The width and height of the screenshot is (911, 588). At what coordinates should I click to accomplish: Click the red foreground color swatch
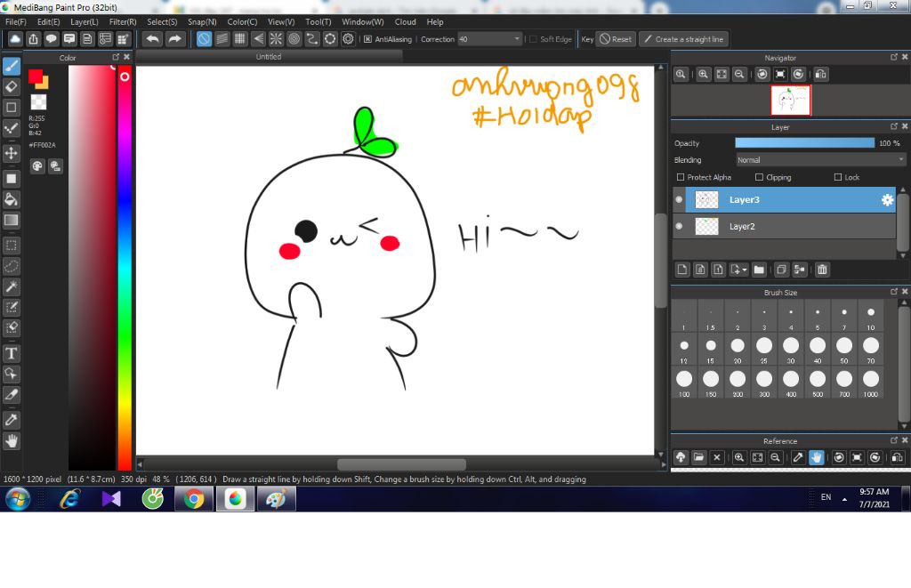[35, 77]
